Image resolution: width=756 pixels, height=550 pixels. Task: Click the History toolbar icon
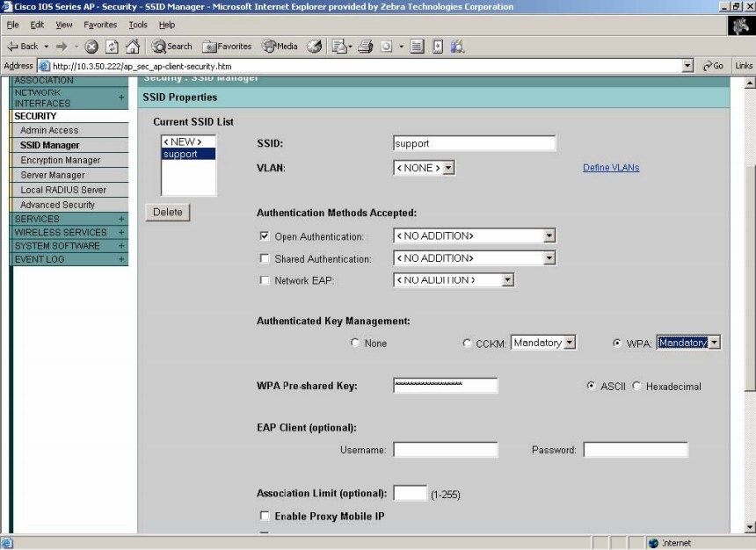click(314, 47)
